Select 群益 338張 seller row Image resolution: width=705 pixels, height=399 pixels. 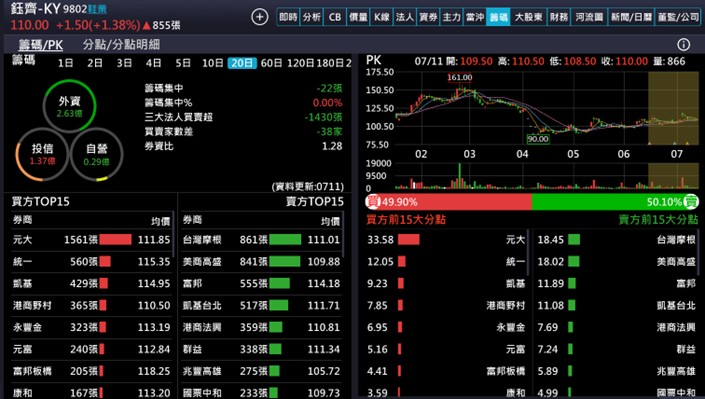[x=262, y=349]
